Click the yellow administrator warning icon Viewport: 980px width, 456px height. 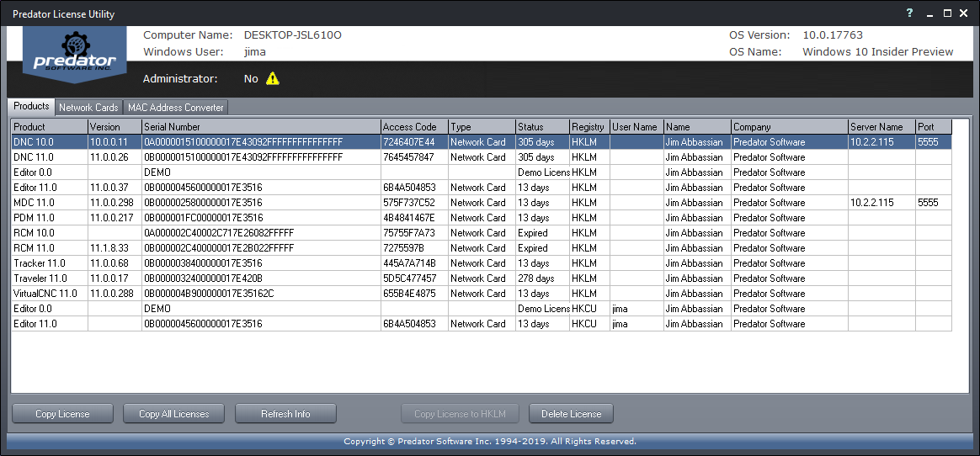pos(273,78)
